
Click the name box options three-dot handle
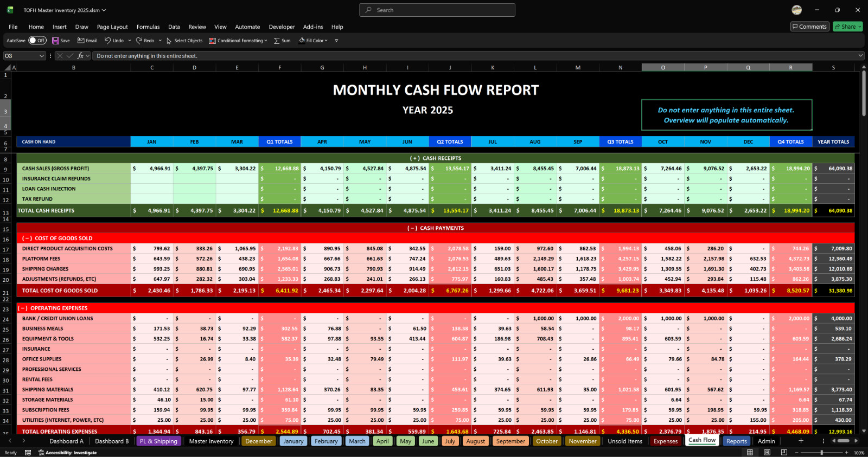tap(50, 56)
